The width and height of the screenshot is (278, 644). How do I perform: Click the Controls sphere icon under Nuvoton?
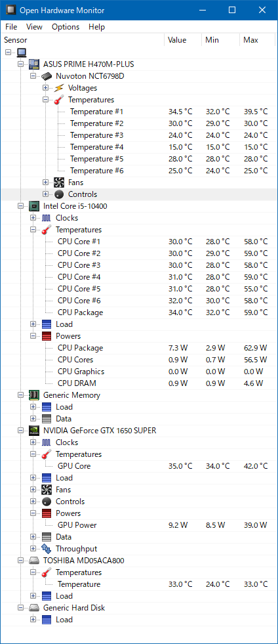(x=59, y=194)
